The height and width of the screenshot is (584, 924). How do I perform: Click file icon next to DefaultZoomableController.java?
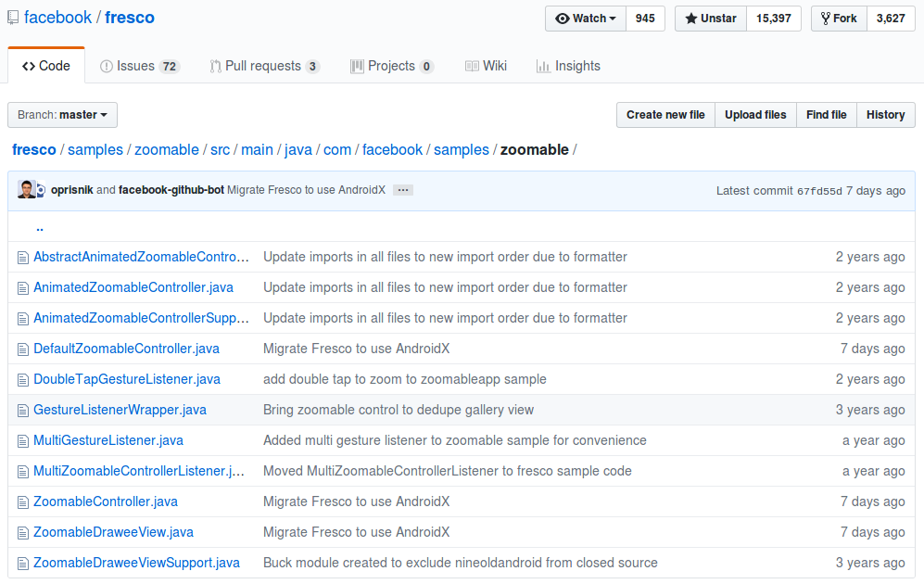23,349
